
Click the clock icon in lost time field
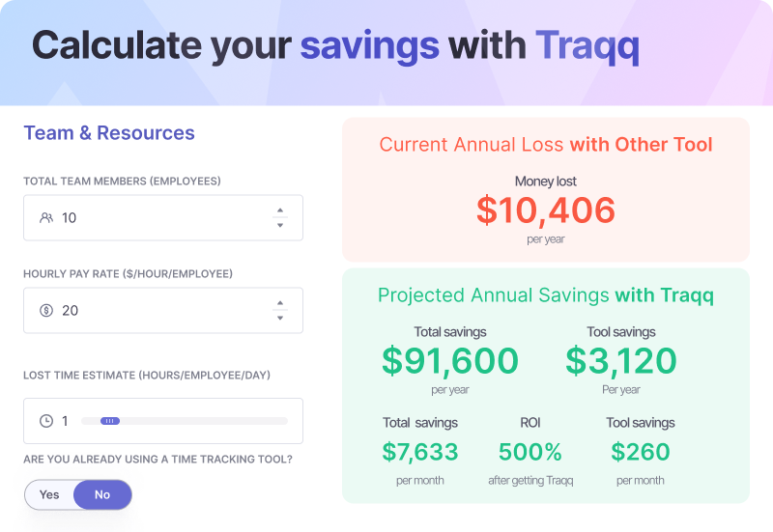coord(45,421)
